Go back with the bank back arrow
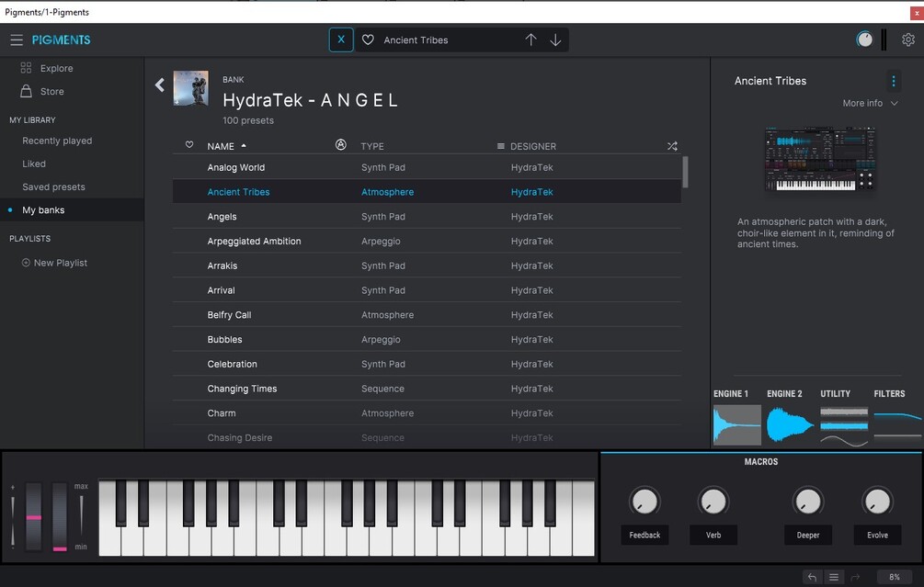The height and width of the screenshot is (587, 924). tap(160, 85)
